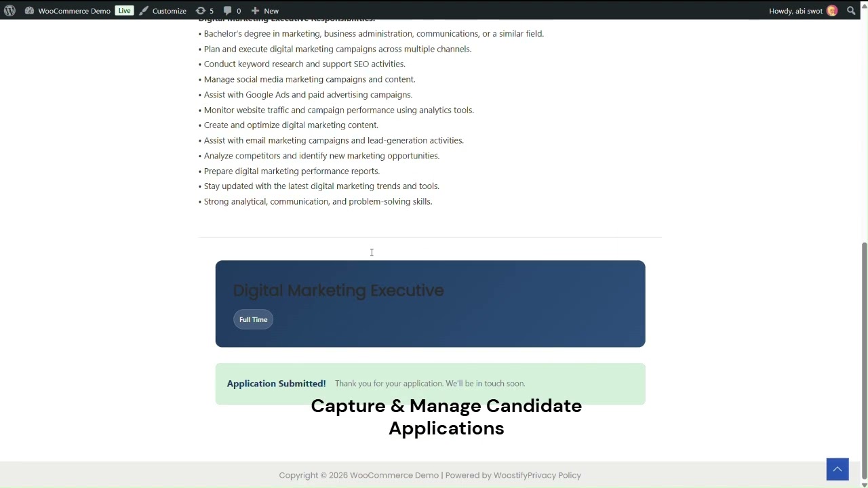Viewport: 868px width, 488px height.
Task: Click the Live status badge
Action: point(124,11)
